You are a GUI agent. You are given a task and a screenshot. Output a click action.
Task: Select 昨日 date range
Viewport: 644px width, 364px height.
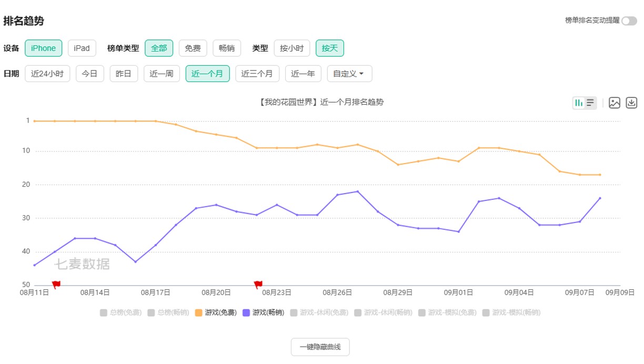(124, 74)
